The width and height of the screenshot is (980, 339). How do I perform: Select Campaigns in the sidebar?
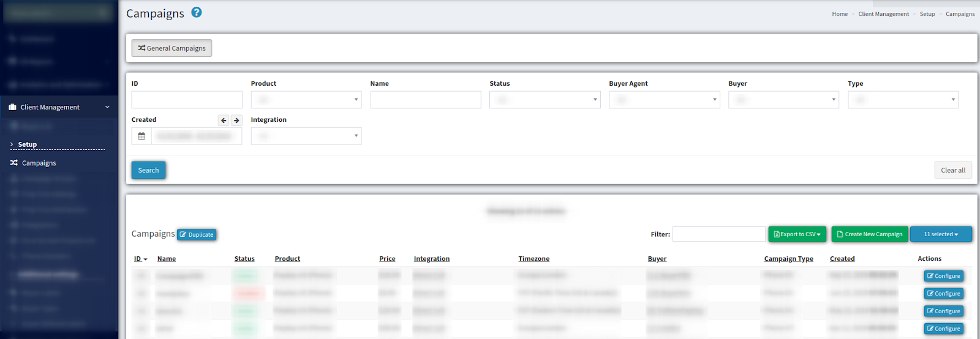[x=39, y=163]
